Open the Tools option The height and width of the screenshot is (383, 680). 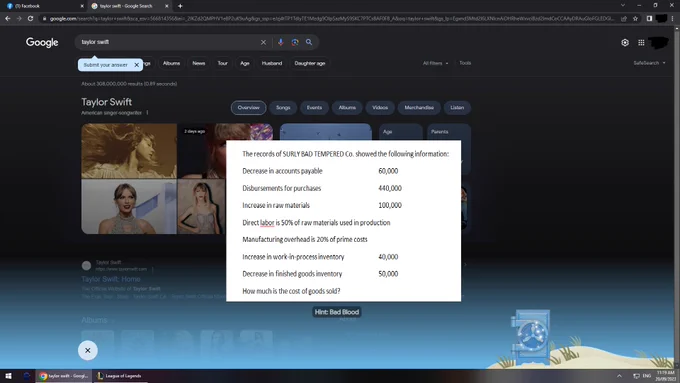[x=465, y=63]
